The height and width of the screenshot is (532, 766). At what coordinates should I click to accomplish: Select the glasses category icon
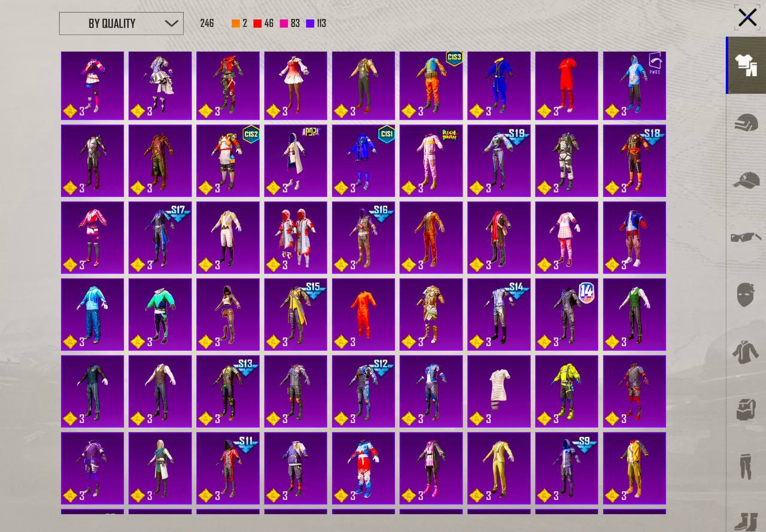746,237
